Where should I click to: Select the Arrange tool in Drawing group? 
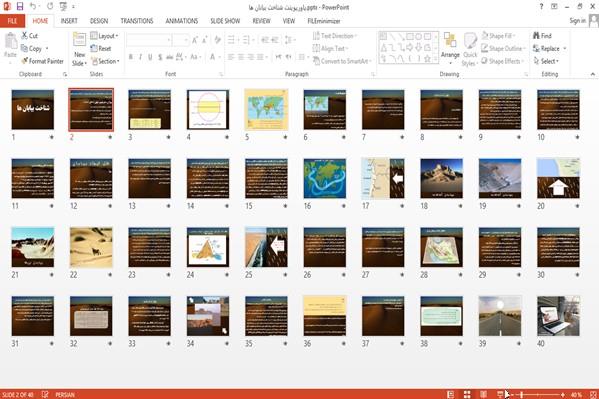[450, 47]
